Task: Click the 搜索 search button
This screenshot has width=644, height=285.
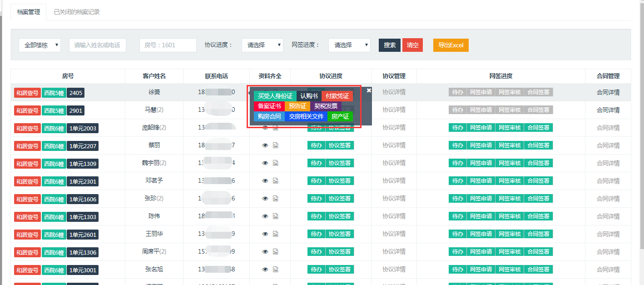Action: point(390,45)
